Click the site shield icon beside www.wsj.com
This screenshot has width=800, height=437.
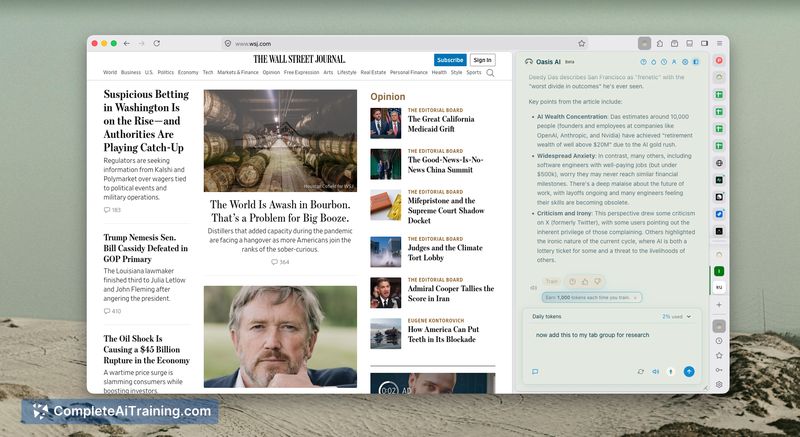point(228,44)
